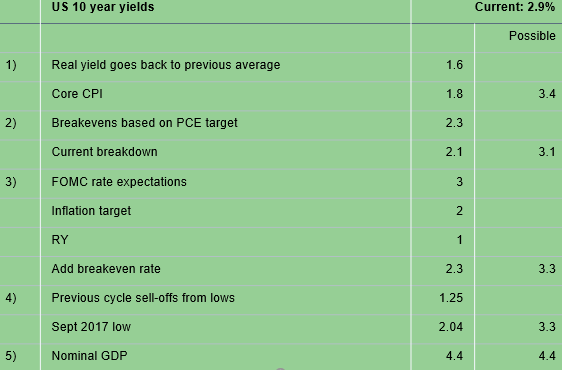The height and width of the screenshot is (370, 562).
Task: Click the 'Add breakeven rate' cell
Action: tap(226, 271)
